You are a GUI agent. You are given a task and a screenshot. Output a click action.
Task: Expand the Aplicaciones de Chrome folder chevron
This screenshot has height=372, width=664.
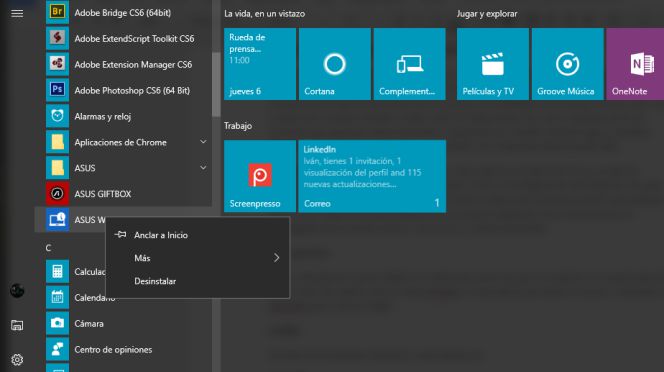pos(203,142)
